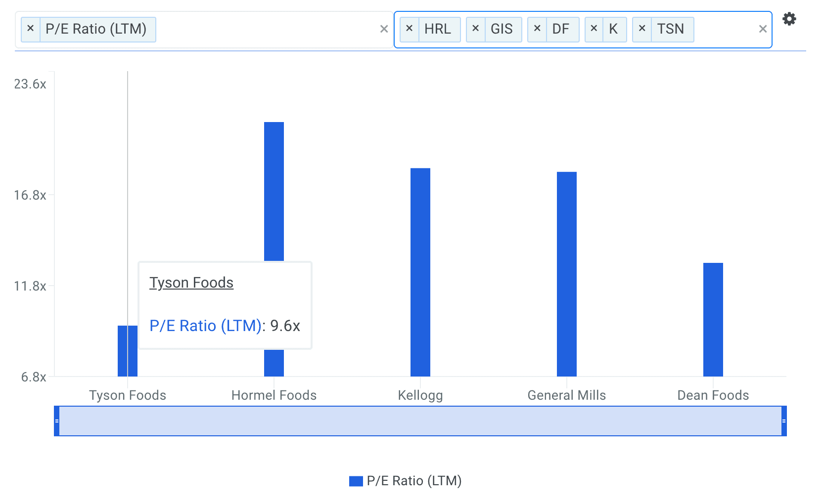Remove the HRL ticker tag
823x504 pixels.
click(409, 29)
